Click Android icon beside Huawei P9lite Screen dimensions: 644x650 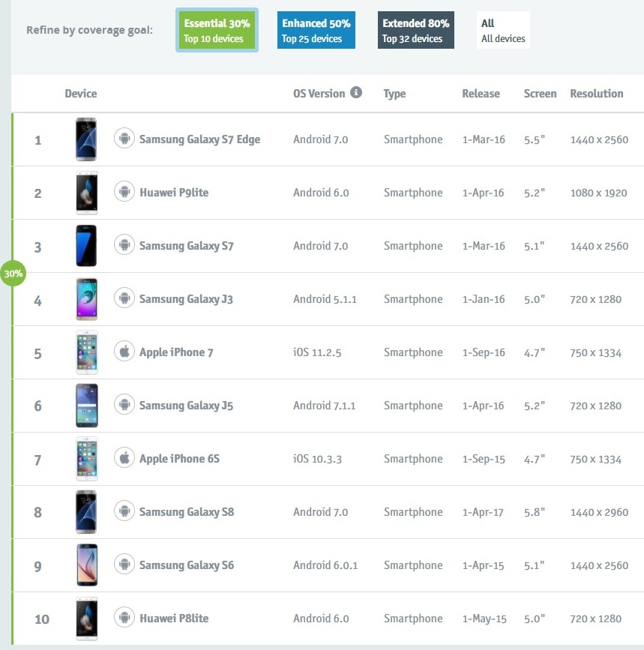124,191
